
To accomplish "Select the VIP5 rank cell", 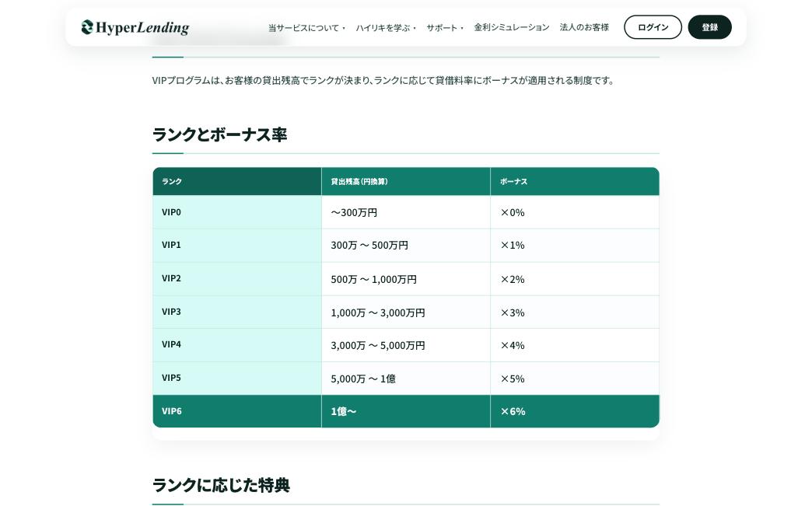I will (x=237, y=379).
